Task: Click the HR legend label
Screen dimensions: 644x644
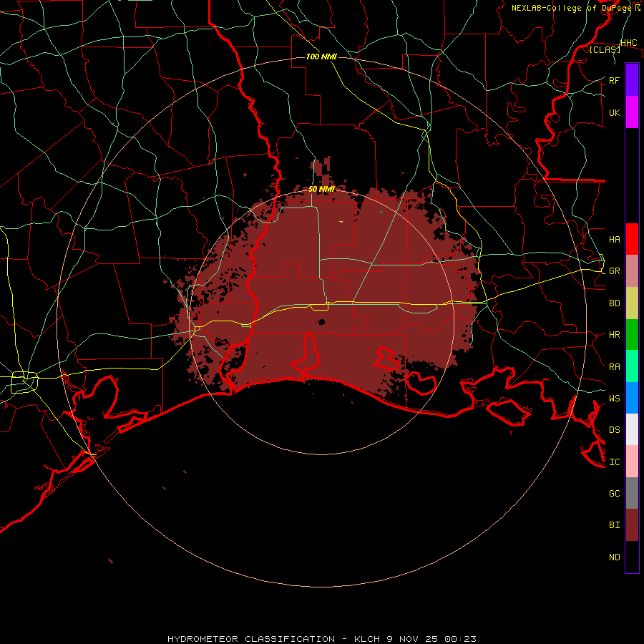Action: click(614, 335)
